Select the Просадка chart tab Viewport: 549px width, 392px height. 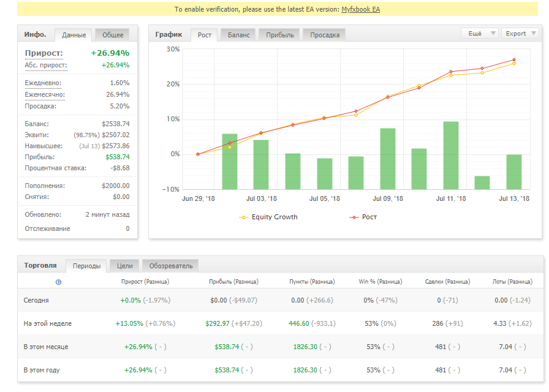tap(325, 35)
